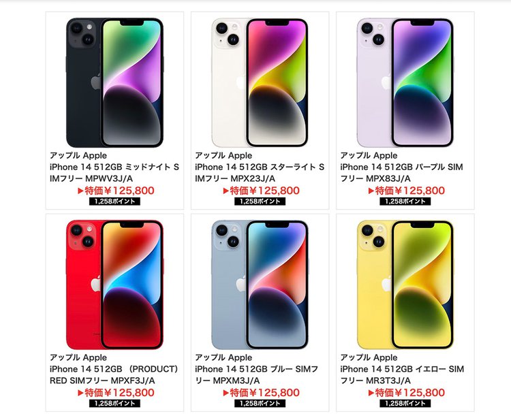Image resolution: width=511 pixels, height=420 pixels.
Task: Open the Starlight iPhone 14 product image
Action: coord(260,82)
